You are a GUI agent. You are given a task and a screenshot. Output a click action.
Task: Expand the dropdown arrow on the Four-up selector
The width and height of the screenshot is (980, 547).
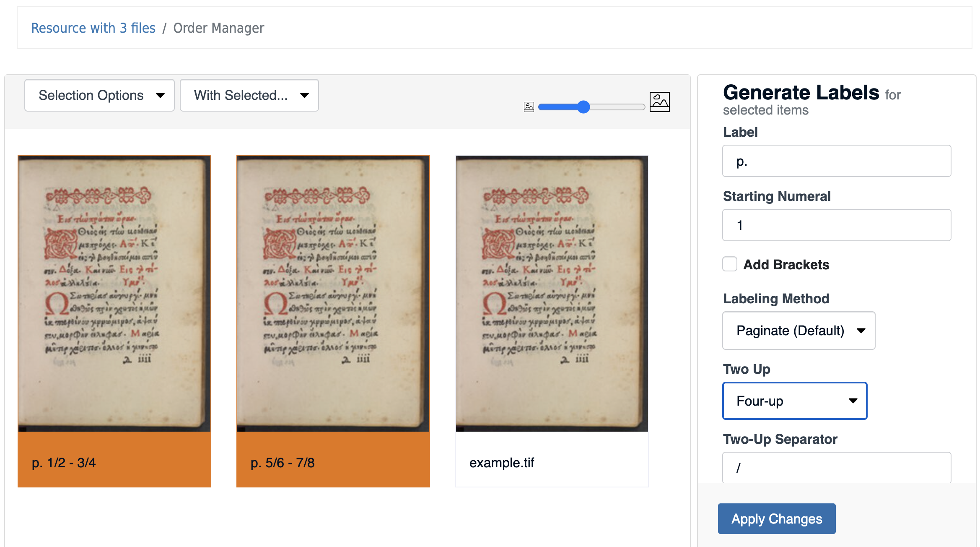pyautogui.click(x=853, y=401)
